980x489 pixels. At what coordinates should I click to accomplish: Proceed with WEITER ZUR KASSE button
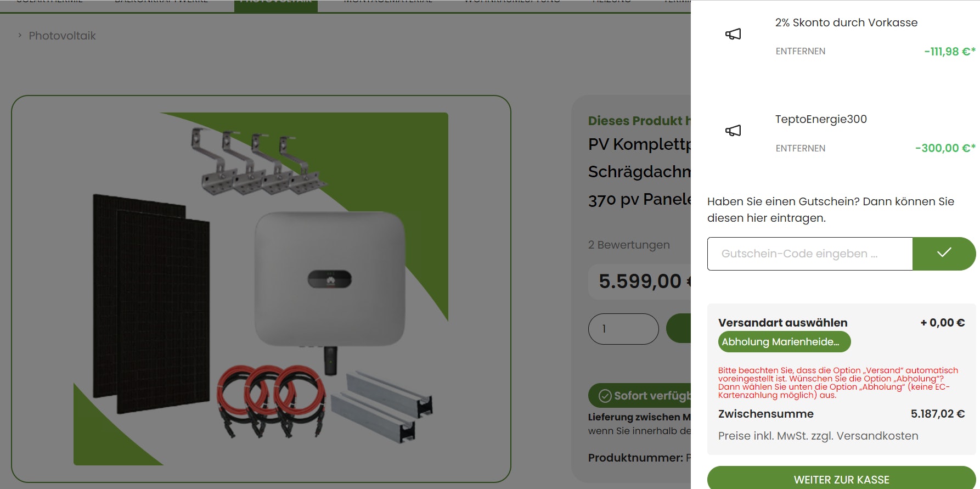[x=841, y=478]
